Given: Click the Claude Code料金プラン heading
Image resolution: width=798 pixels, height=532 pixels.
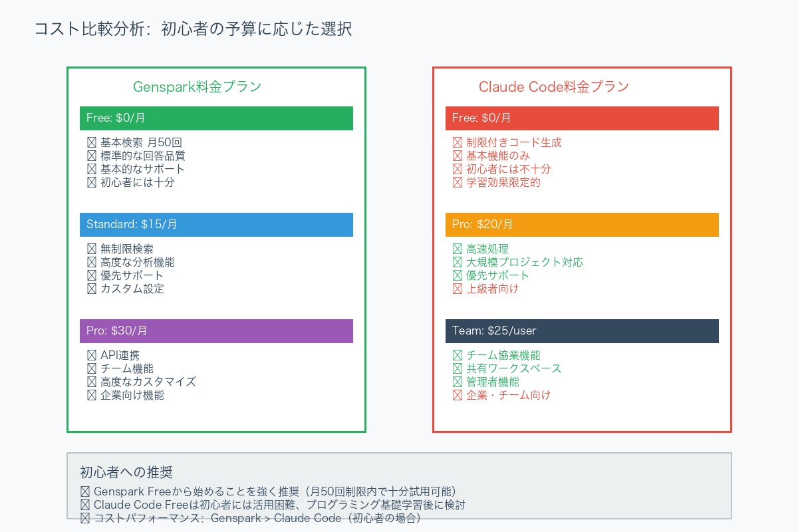Looking at the screenshot, I should tap(554, 86).
